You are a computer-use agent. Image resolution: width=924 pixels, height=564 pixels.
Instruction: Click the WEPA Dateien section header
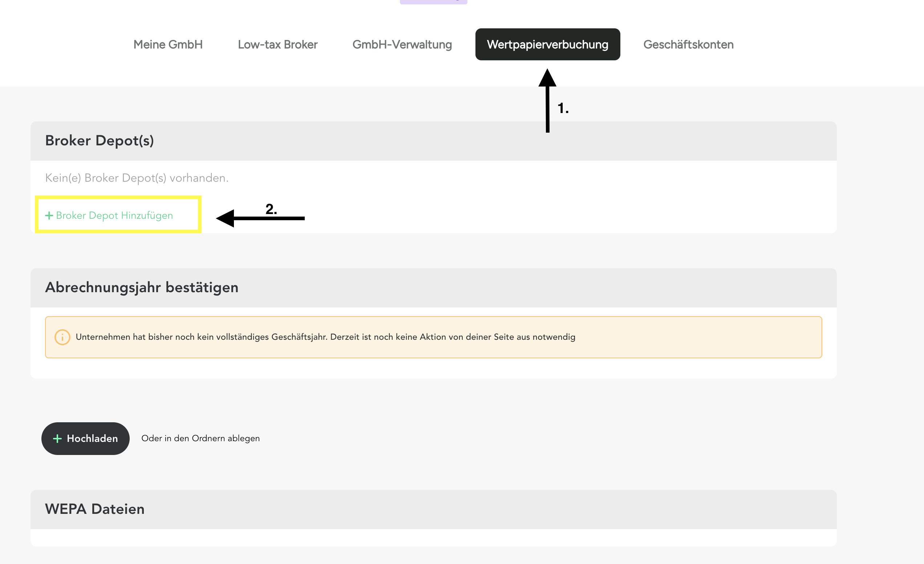pos(94,509)
